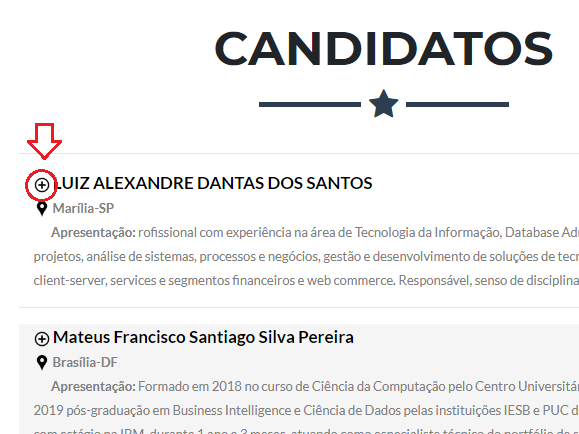Click the divider line right of star
This screenshot has width=579, height=434.
tap(458, 105)
